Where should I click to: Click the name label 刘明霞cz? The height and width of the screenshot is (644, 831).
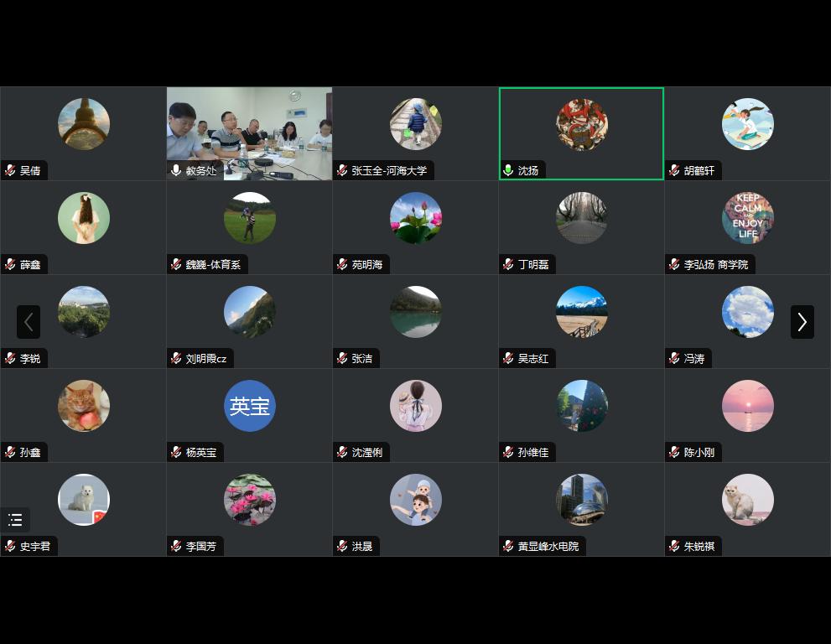205,358
